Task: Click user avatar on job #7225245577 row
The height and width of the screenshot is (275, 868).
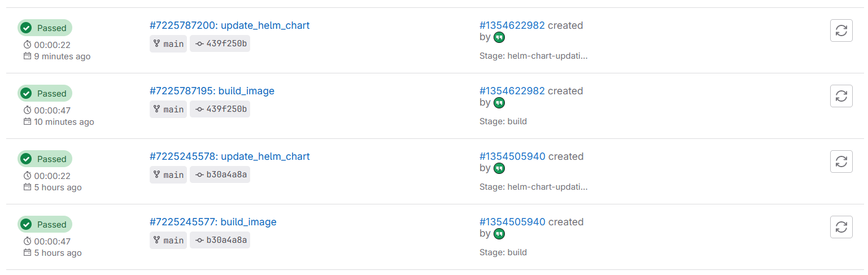Action: (x=499, y=234)
